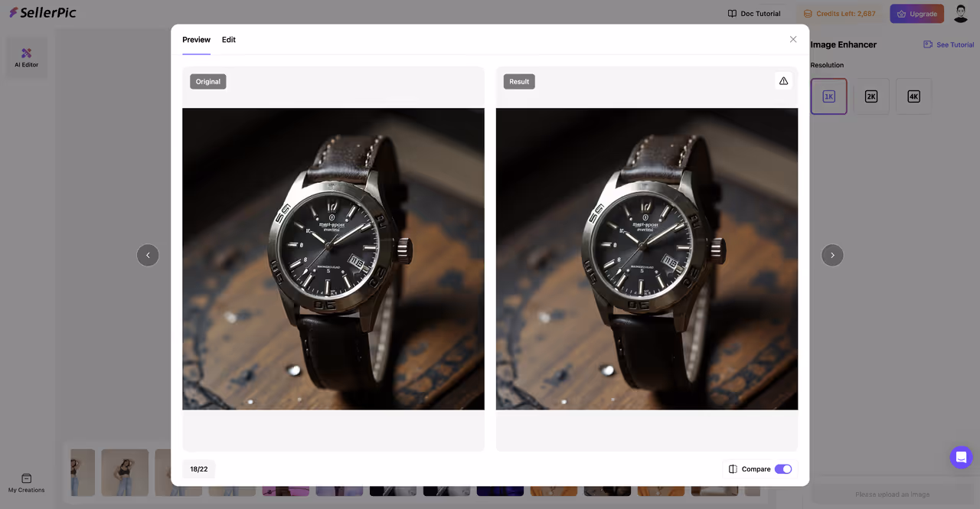Viewport: 980px width, 509px height.
Task: Click the Compare split-view icon
Action: tap(733, 468)
